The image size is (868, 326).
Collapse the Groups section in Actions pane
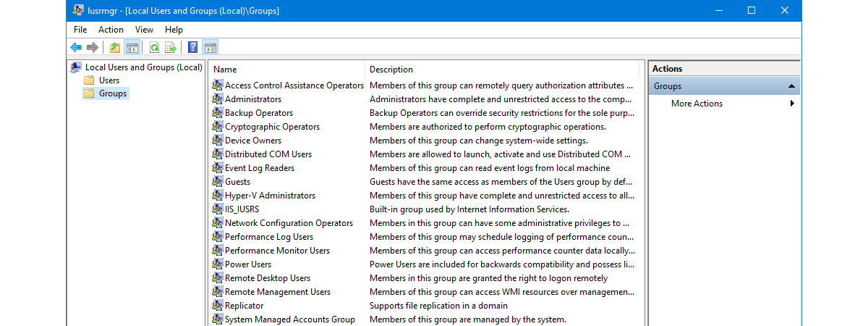(x=792, y=86)
